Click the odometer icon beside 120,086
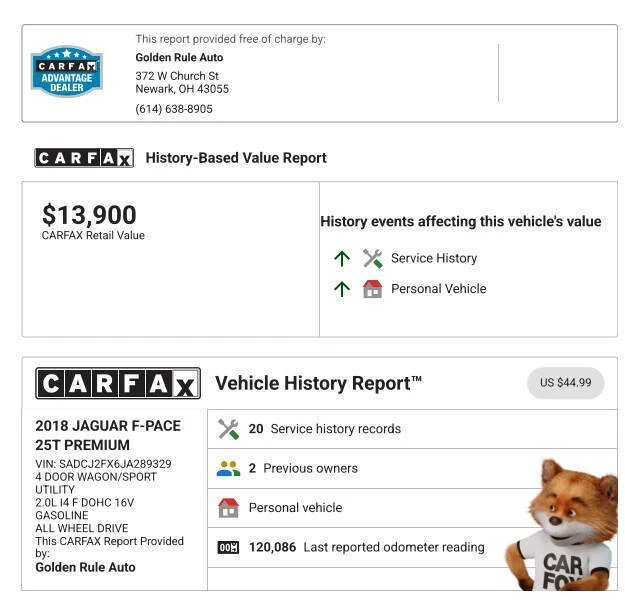Viewport: 625px width, 603px height. click(x=228, y=547)
